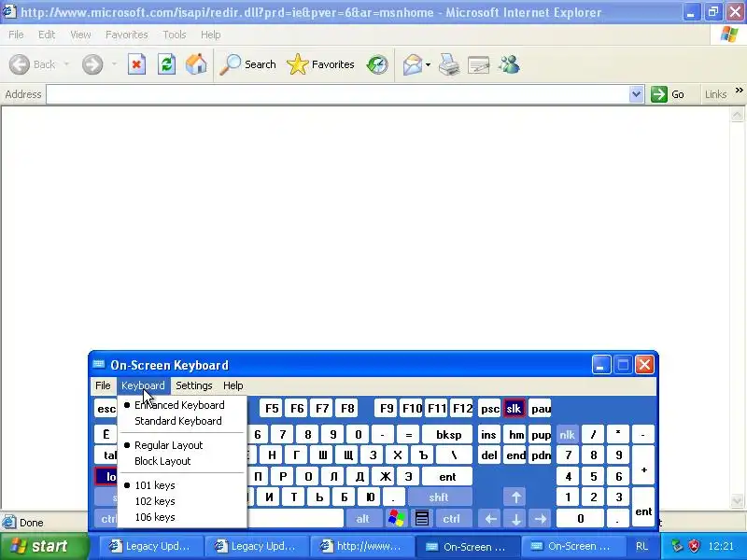This screenshot has width=747, height=560.
Task: Open the Help menu in Internet Explorer
Action: click(211, 35)
